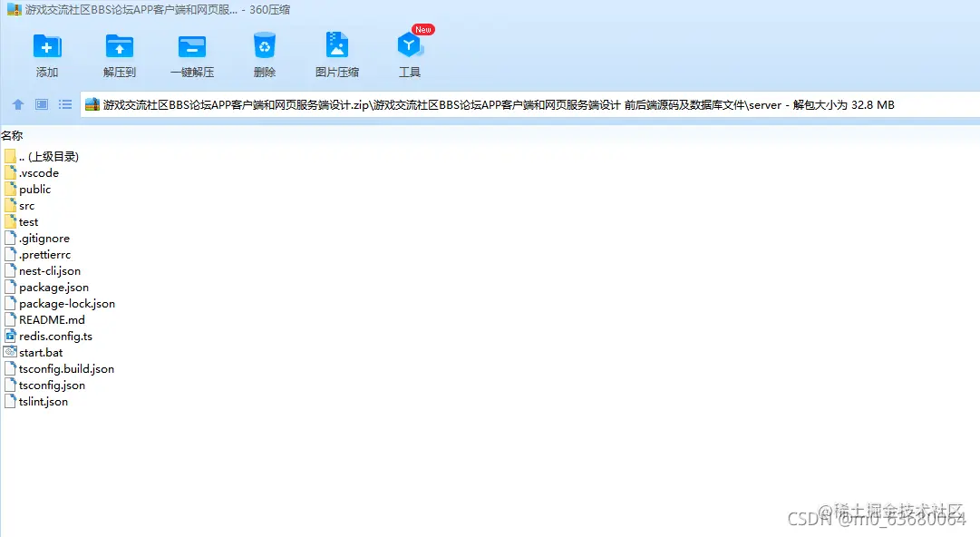Select the package.json file

(52, 287)
